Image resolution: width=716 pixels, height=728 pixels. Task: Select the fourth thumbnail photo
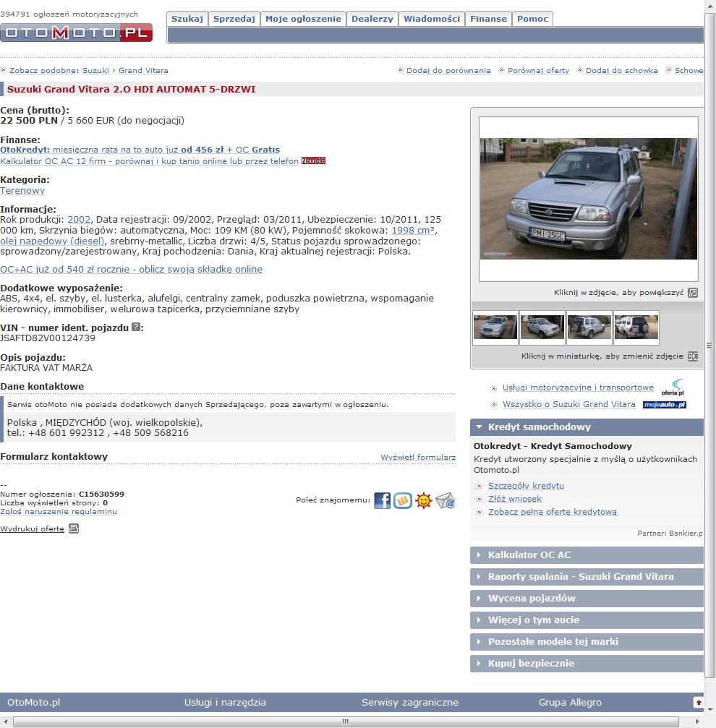[636, 327]
